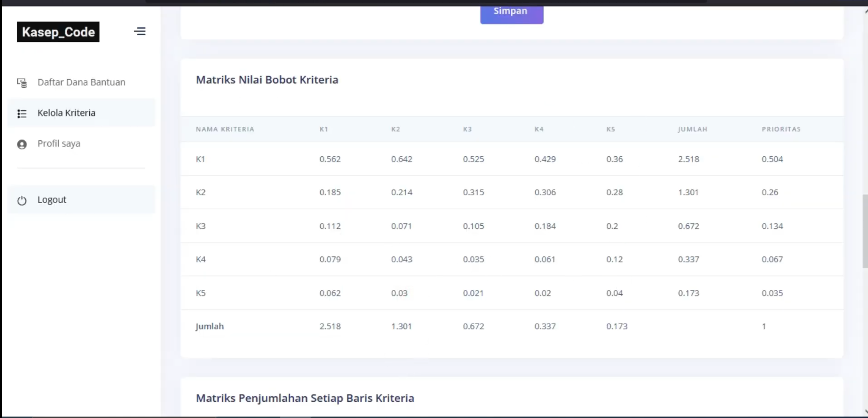Select Logout from the sidebar

[81, 199]
